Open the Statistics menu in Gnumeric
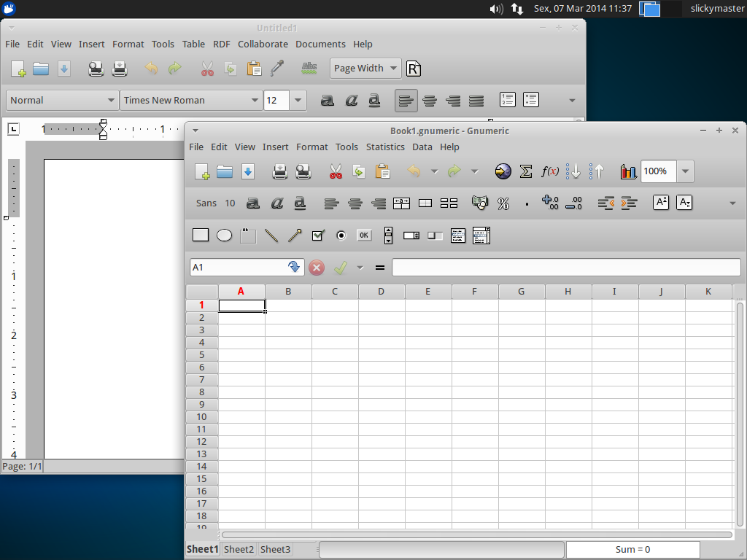The height and width of the screenshot is (560, 747). pos(385,147)
